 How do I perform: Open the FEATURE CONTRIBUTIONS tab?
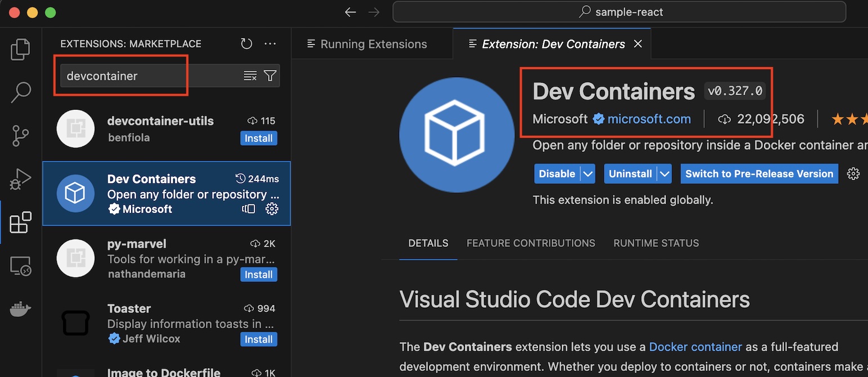(531, 243)
